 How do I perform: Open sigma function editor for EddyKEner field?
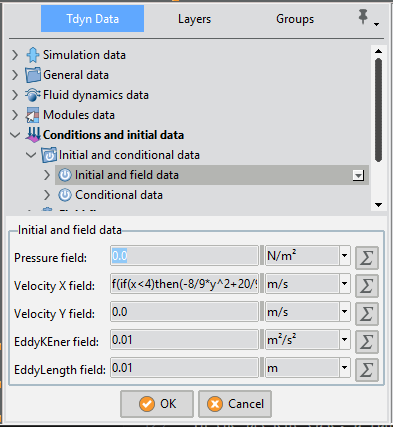coord(367,342)
